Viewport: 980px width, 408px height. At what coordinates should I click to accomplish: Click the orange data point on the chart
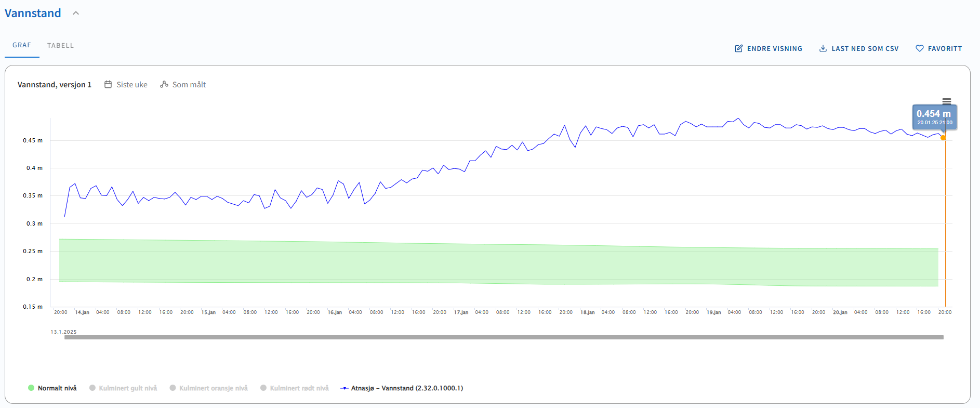943,138
